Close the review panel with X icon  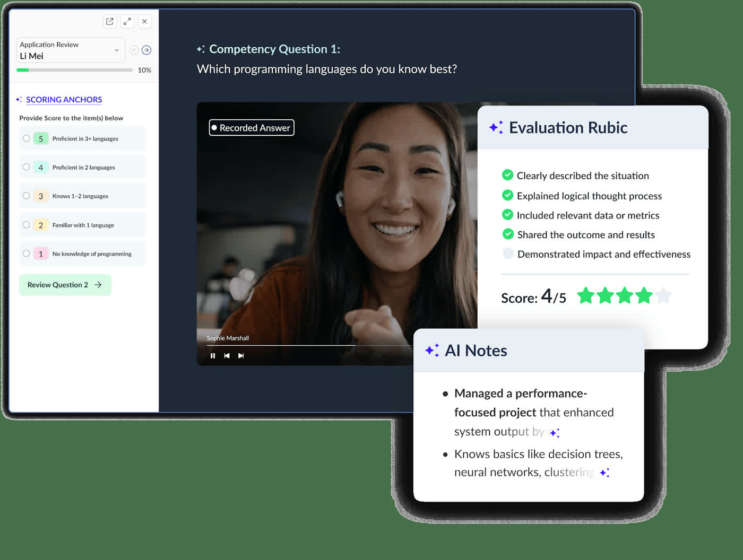(144, 22)
